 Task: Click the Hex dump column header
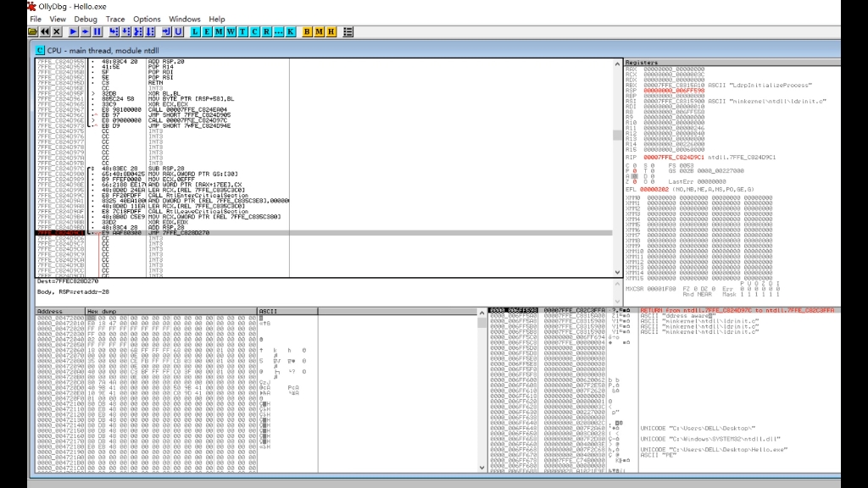pos(171,312)
